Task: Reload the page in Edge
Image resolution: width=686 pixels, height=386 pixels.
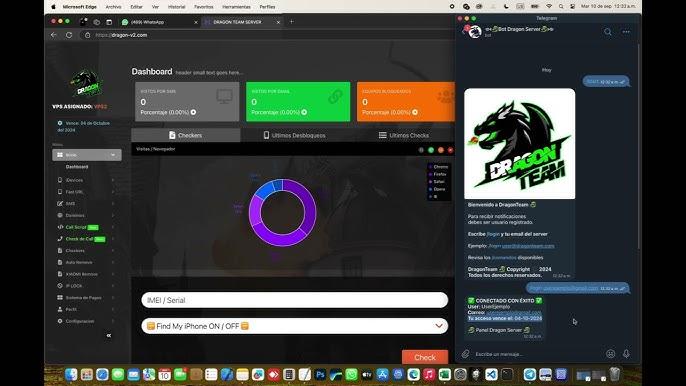Action: [x=69, y=35]
